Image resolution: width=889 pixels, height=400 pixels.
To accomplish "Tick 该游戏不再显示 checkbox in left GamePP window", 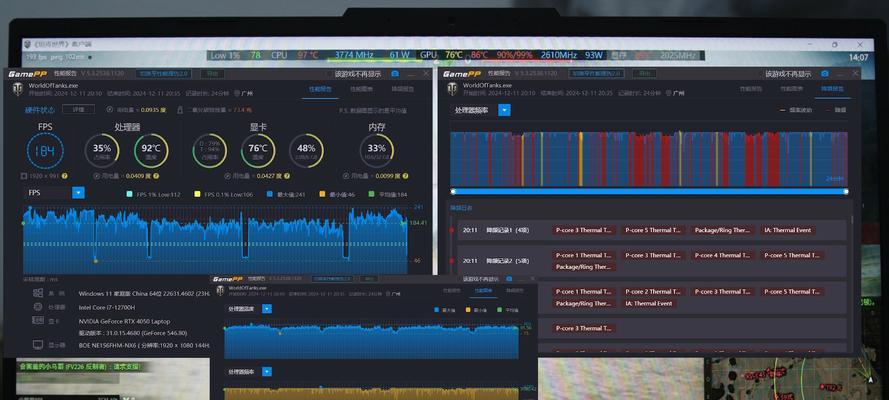I will [328, 74].
